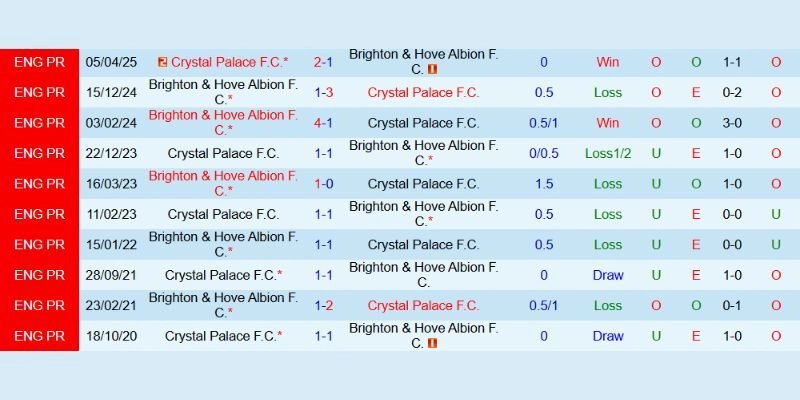Click the Draw result in the 28/09/21 row
This screenshot has height=400, width=800.
[x=608, y=275]
